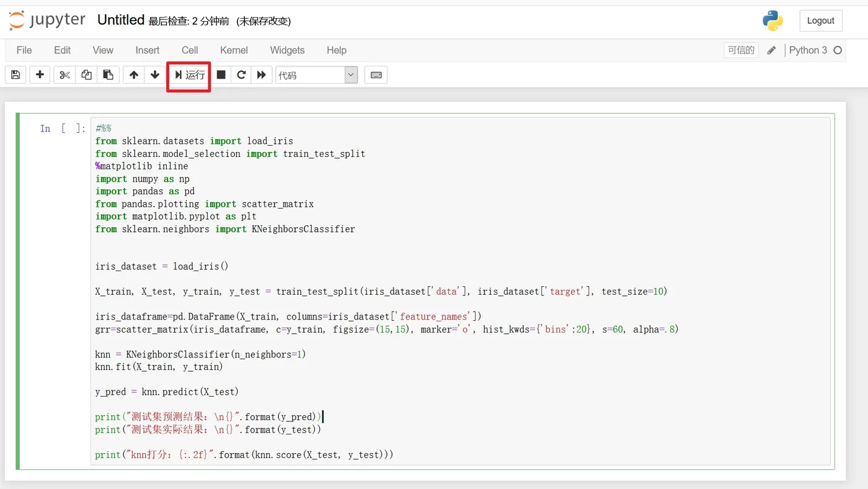This screenshot has height=489, width=868.
Task: Click the import numpy as np line
Action: pyautogui.click(x=143, y=179)
